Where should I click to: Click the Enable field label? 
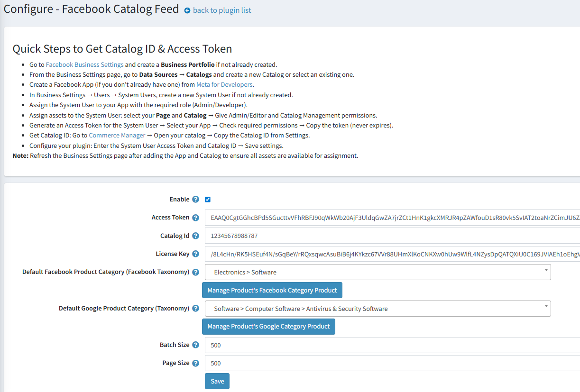coord(179,200)
